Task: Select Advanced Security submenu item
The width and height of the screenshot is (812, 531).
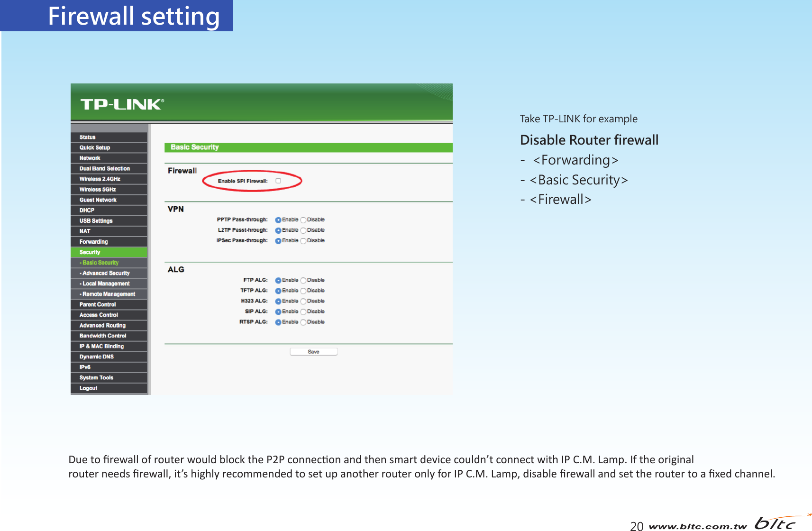Action: tap(109, 273)
